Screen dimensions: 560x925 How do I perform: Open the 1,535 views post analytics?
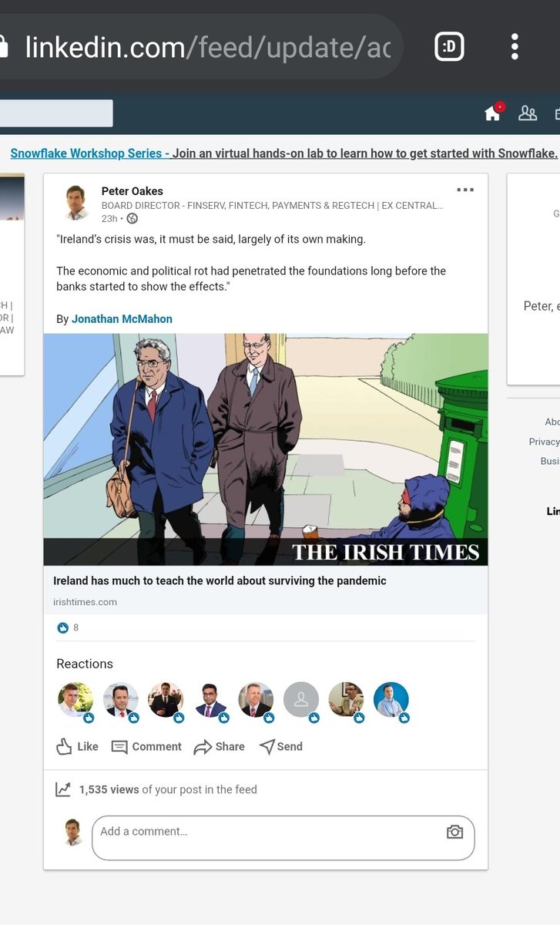point(168,789)
